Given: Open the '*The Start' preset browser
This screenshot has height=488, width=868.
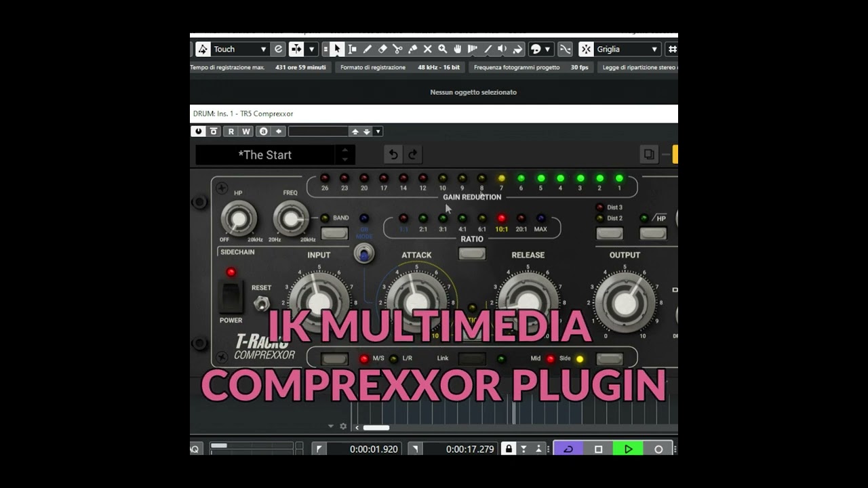Looking at the screenshot, I should 265,155.
